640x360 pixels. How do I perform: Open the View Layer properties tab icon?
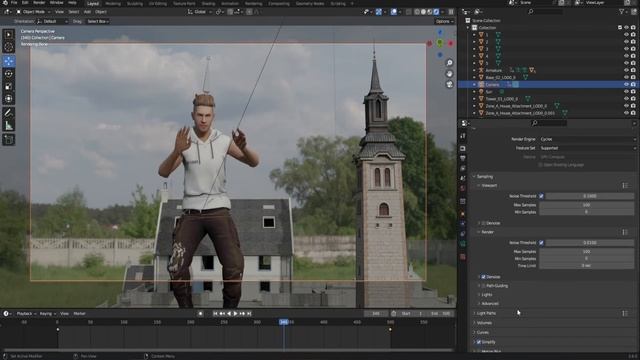tap(462, 168)
